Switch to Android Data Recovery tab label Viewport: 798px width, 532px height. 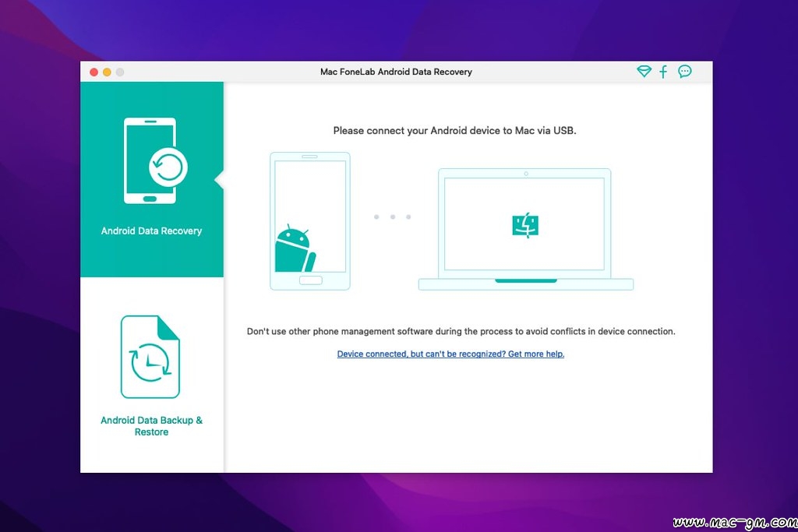152,231
